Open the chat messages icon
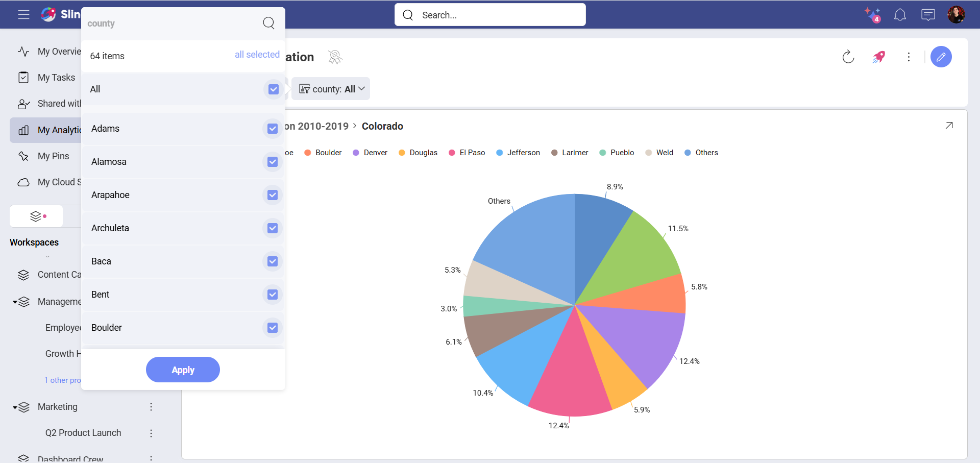The height and width of the screenshot is (463, 980). tap(928, 15)
